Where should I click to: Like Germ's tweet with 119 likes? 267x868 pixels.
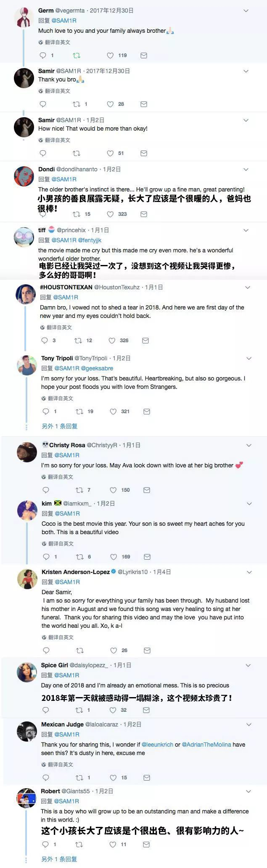point(110,55)
